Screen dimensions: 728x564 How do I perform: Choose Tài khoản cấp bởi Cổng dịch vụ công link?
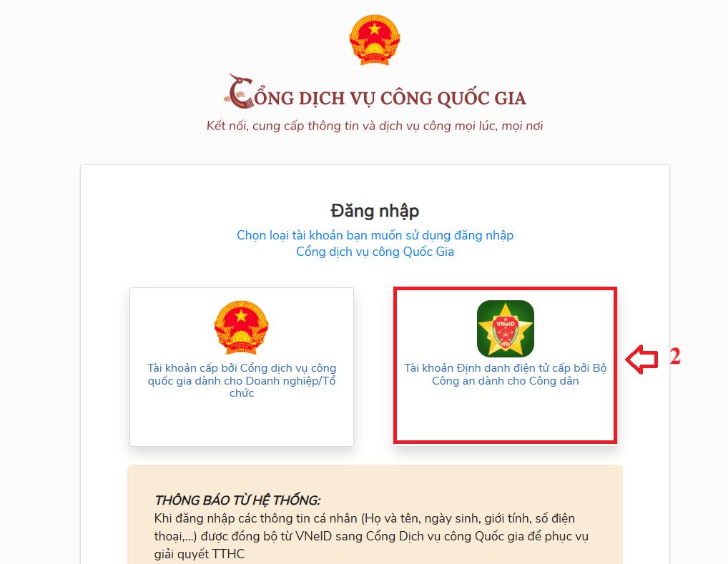[242, 380]
